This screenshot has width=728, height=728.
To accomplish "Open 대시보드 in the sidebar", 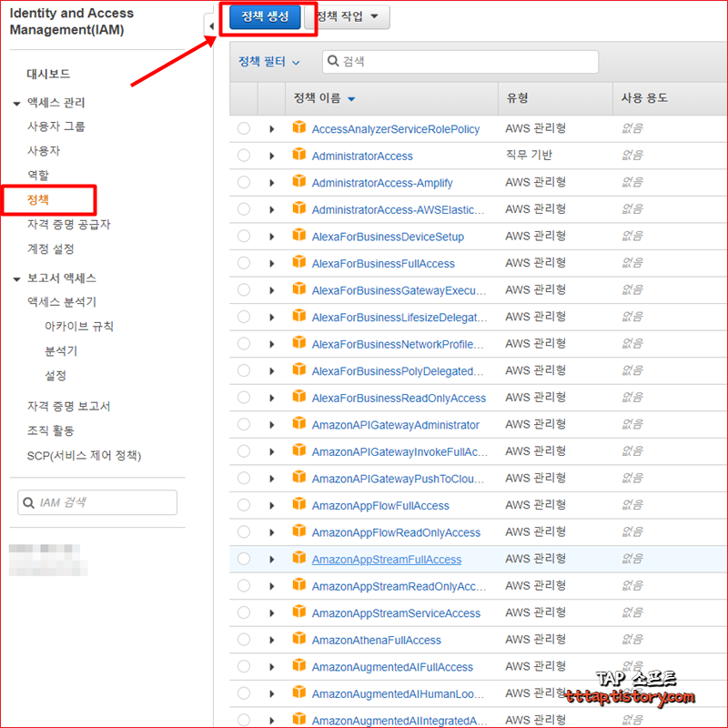I will pos(48,74).
